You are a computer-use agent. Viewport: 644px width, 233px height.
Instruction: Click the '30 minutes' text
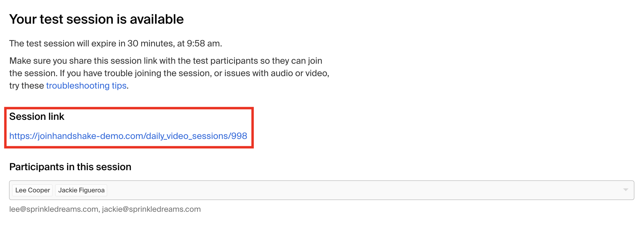pos(150,43)
